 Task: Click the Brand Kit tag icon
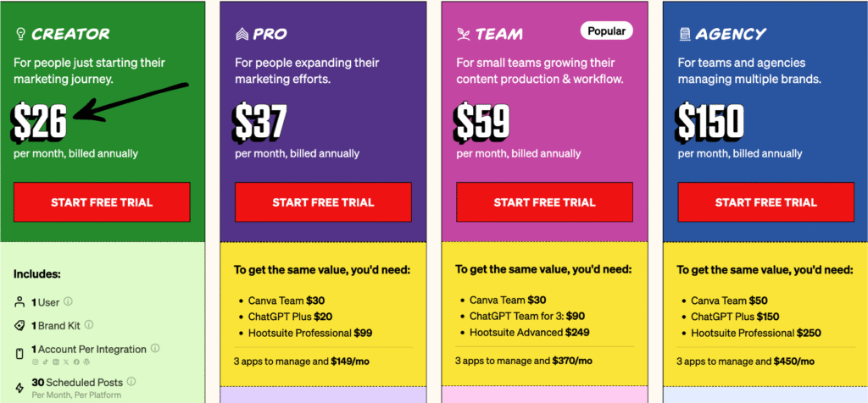click(20, 326)
